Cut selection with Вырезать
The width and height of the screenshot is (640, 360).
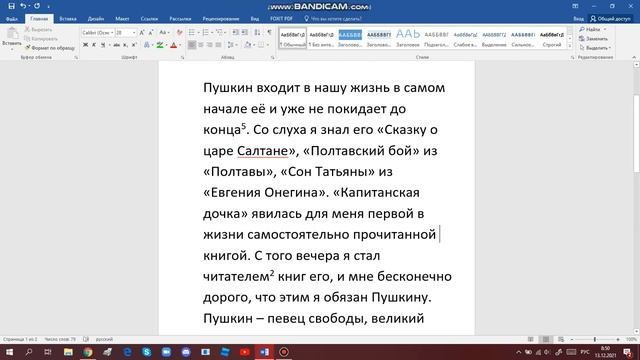pos(38,29)
